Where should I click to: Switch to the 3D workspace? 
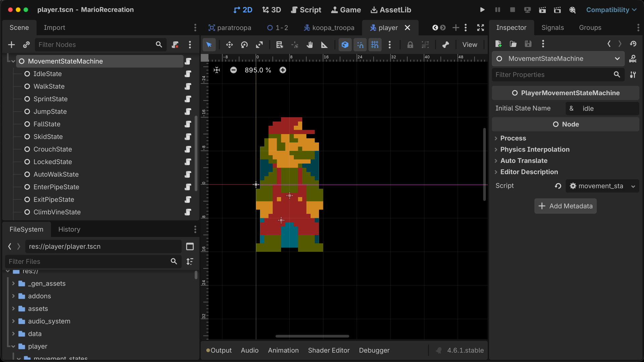271,10
